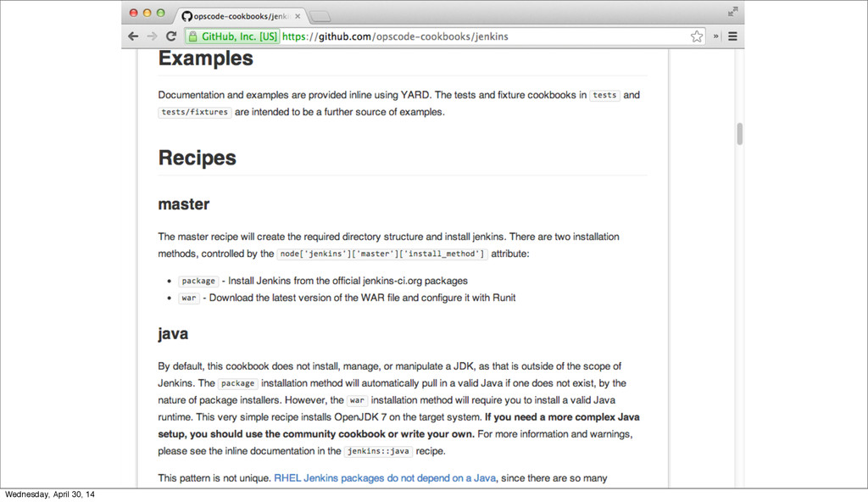The image size is (868, 502).
Task: Click the browser forward arrow
Action: point(153,36)
